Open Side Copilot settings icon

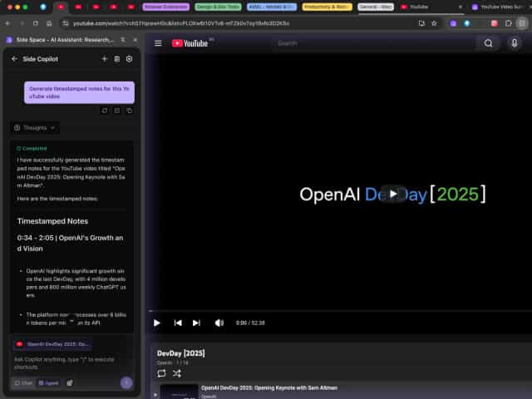tap(130, 59)
